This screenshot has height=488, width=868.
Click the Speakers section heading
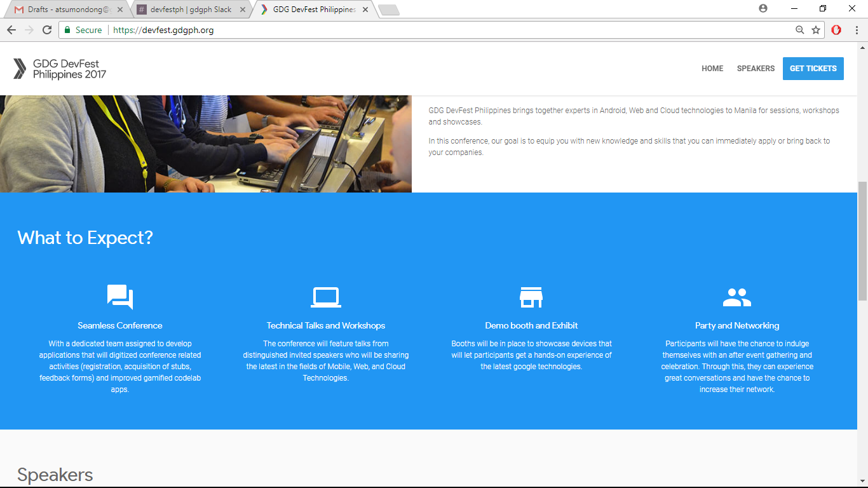(55, 475)
